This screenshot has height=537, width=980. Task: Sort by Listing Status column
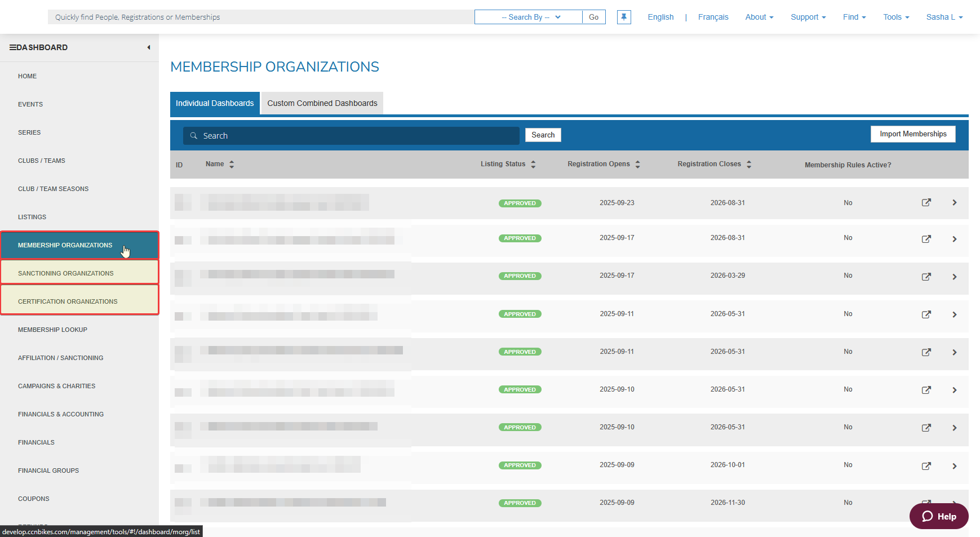click(533, 165)
